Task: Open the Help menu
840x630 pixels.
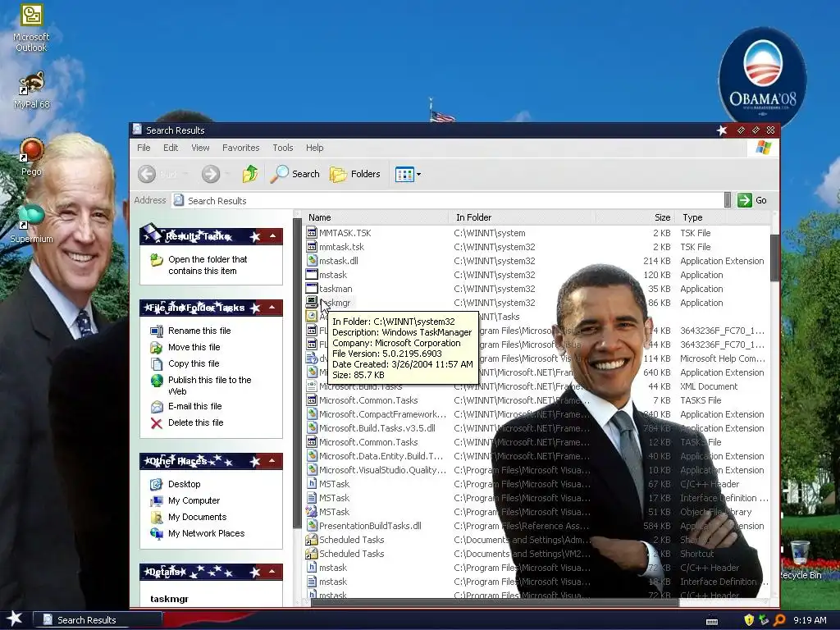Action: [x=314, y=148]
